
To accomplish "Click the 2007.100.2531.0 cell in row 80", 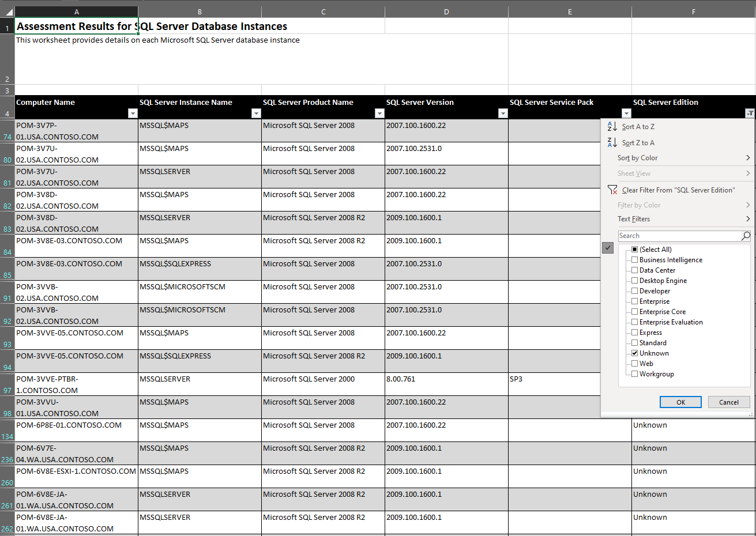I will pyautogui.click(x=446, y=154).
